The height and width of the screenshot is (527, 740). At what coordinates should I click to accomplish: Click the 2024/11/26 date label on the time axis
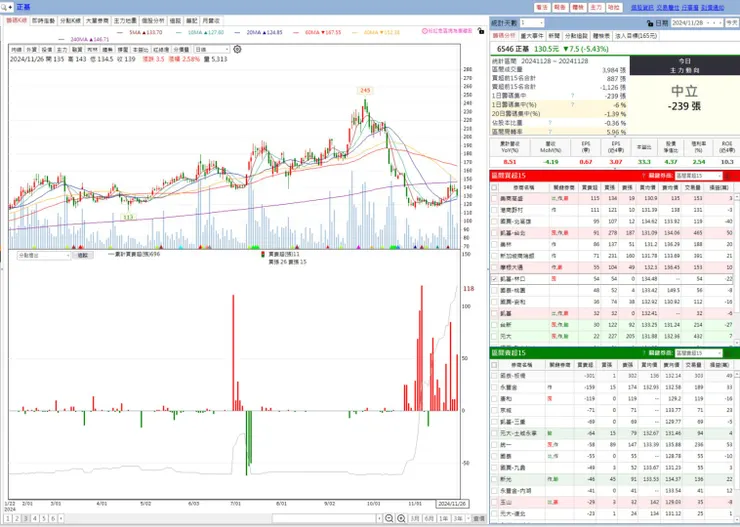point(452,504)
